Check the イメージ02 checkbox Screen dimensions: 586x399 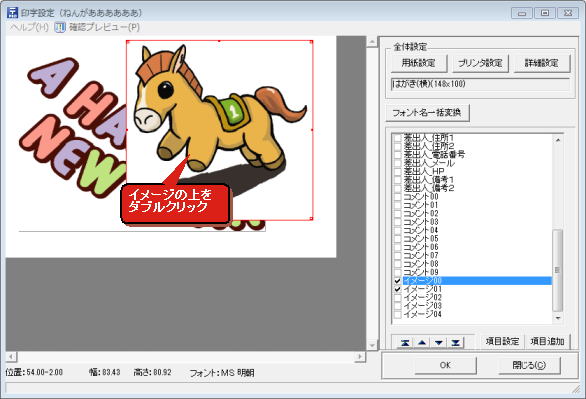point(397,297)
